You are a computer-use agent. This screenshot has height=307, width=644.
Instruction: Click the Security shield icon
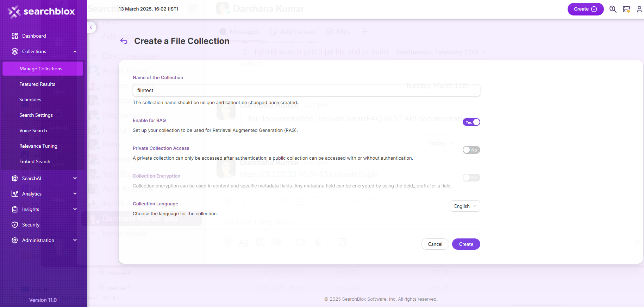coord(15,225)
